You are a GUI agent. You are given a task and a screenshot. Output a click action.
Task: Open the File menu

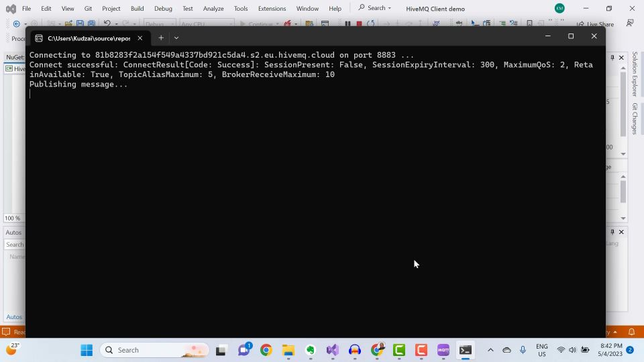(26, 9)
